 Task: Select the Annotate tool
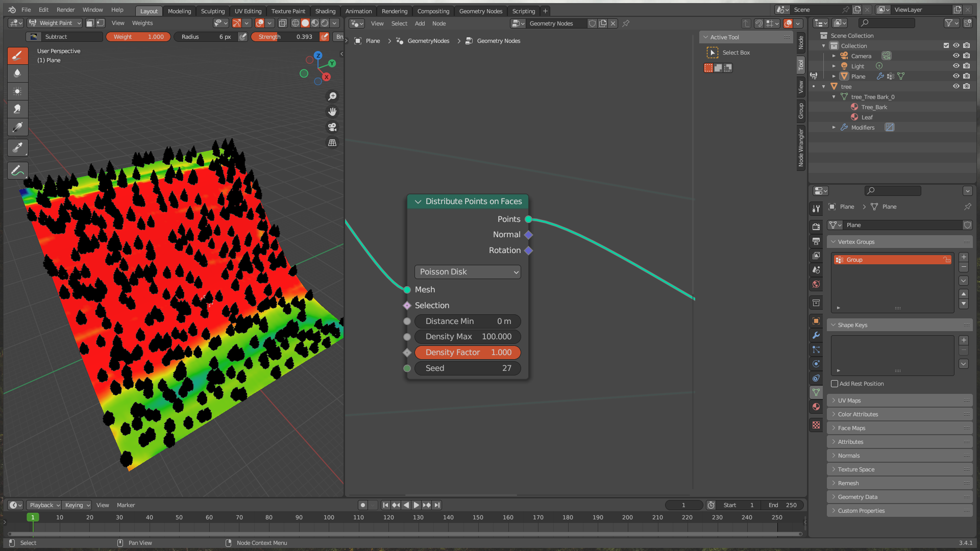(17, 171)
